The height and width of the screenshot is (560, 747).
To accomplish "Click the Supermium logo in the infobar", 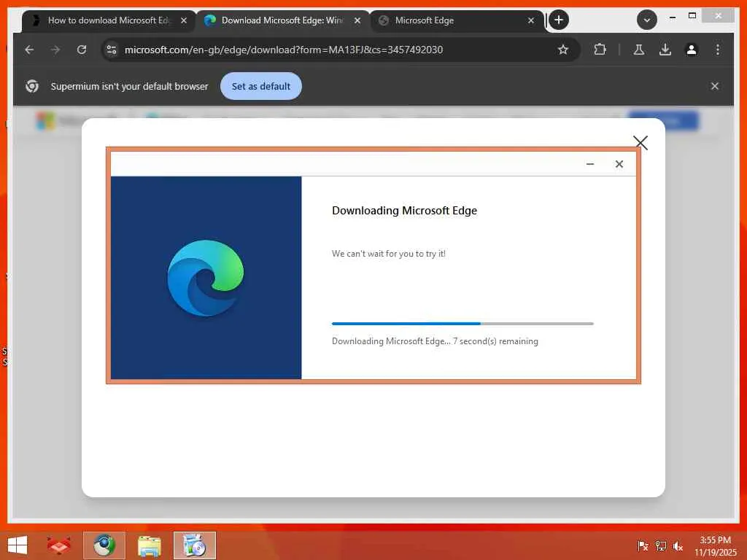I will pyautogui.click(x=32, y=86).
